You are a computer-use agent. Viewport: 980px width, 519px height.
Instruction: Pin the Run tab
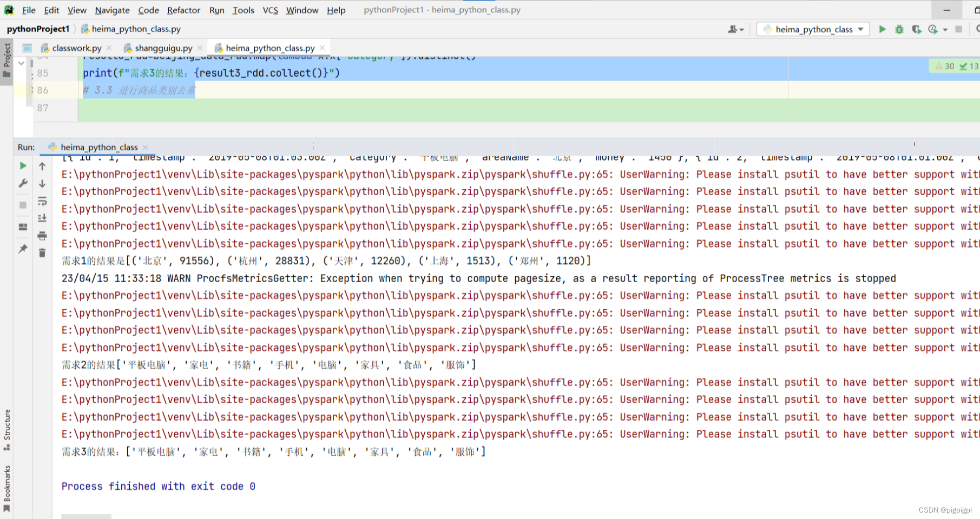click(23, 249)
